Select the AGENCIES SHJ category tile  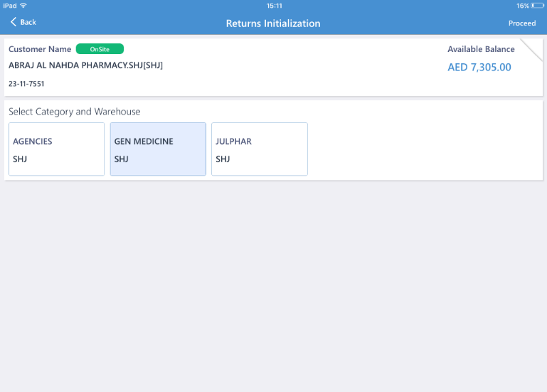click(56, 149)
